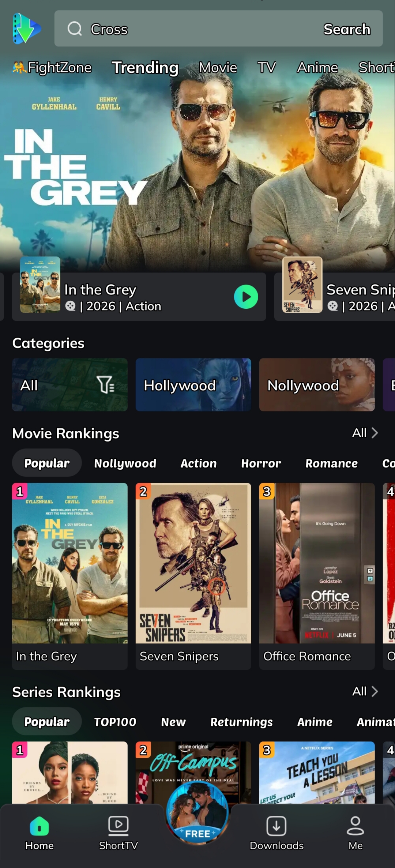This screenshot has height=868, width=395.
Task: Open Office Romance ranked poster
Action: [x=317, y=563]
